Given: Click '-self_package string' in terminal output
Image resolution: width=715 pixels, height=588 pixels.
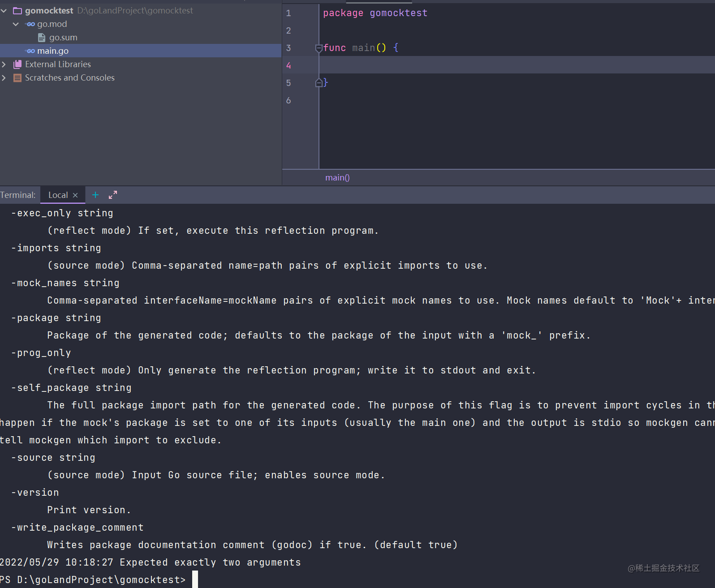Looking at the screenshot, I should (72, 388).
